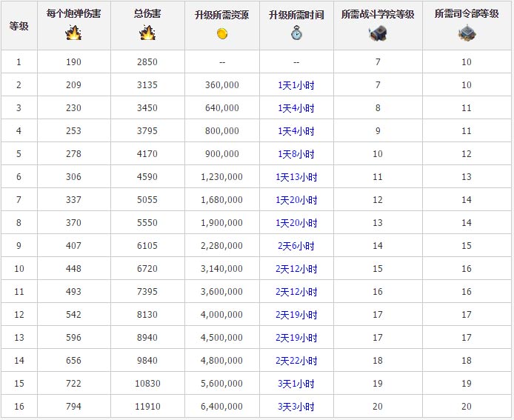Image resolution: width=514 pixels, height=420 pixels.
Task: Click the explosion icon under 总伤害
Action: [147, 33]
